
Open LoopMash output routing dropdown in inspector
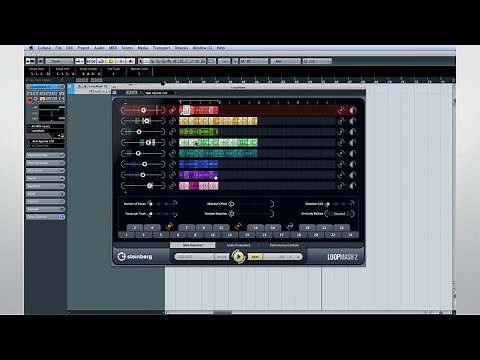coord(46,131)
